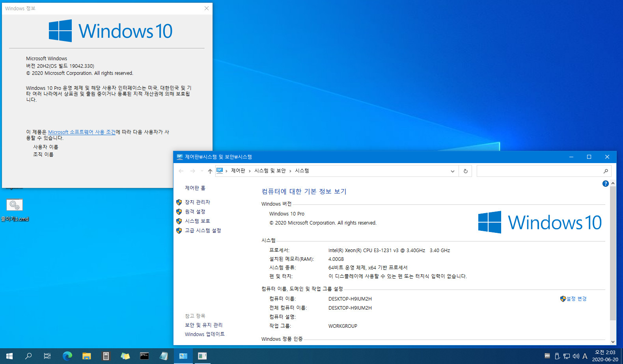Open the recent locations dropdown arrow
This screenshot has width=623, height=364.
point(202,171)
